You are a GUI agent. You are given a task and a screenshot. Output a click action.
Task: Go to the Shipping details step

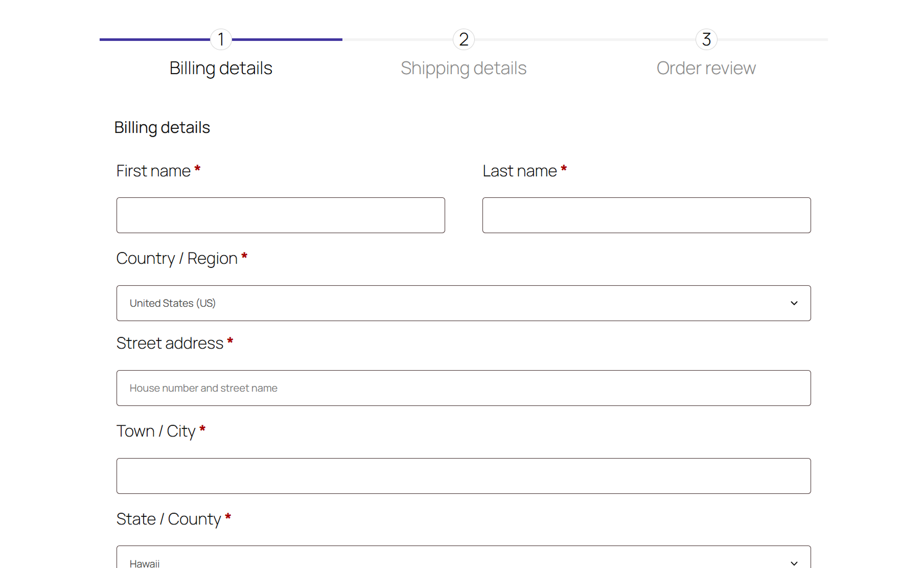click(464, 68)
